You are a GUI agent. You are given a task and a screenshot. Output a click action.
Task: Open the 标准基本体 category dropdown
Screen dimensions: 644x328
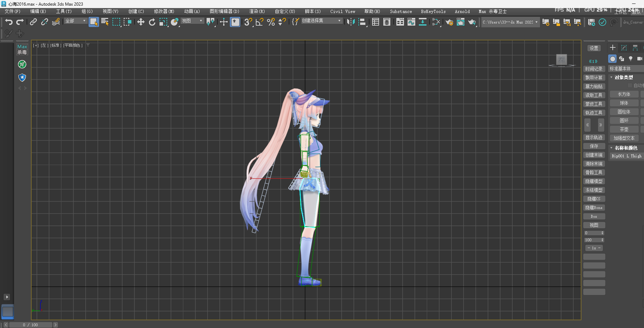point(626,68)
